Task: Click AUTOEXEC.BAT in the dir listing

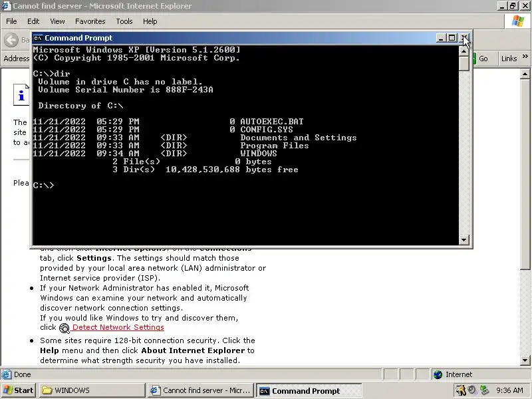Action: click(x=272, y=122)
